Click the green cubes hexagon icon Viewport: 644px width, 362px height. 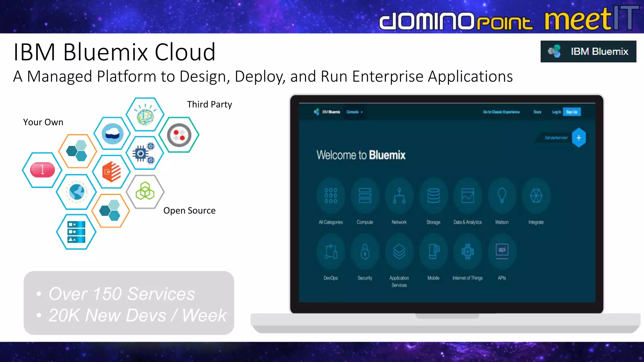[145, 192]
